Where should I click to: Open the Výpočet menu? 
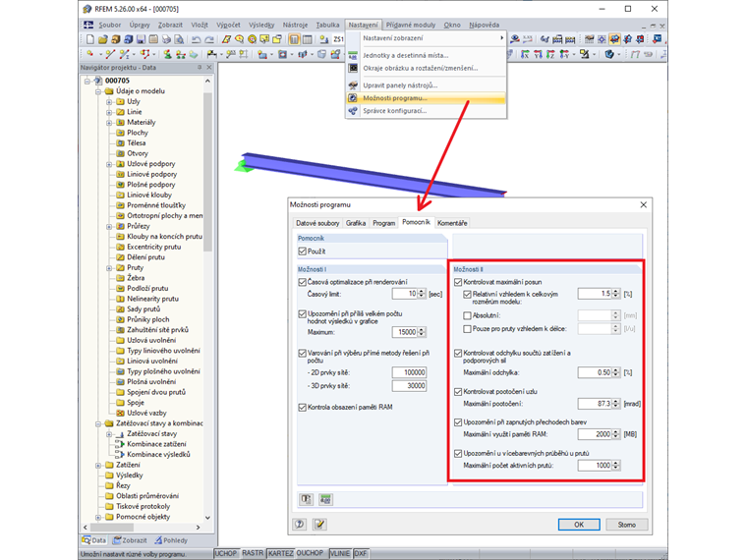pyautogui.click(x=228, y=25)
